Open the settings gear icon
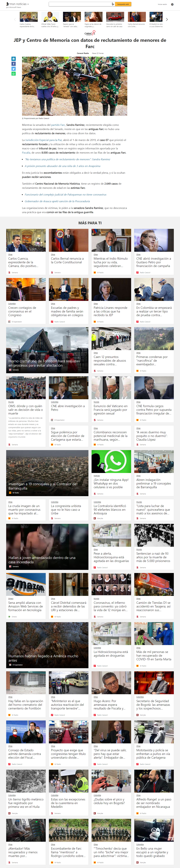The image size is (180, 868). [172, 4]
